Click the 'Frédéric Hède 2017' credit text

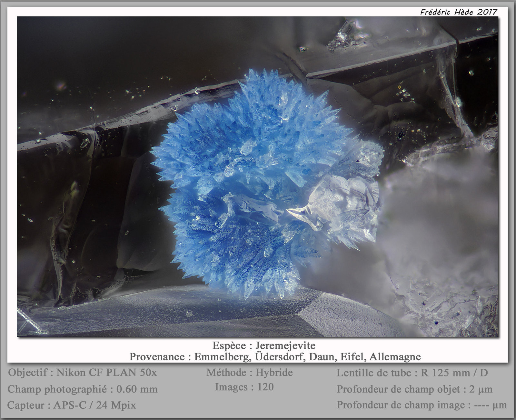coord(459,12)
